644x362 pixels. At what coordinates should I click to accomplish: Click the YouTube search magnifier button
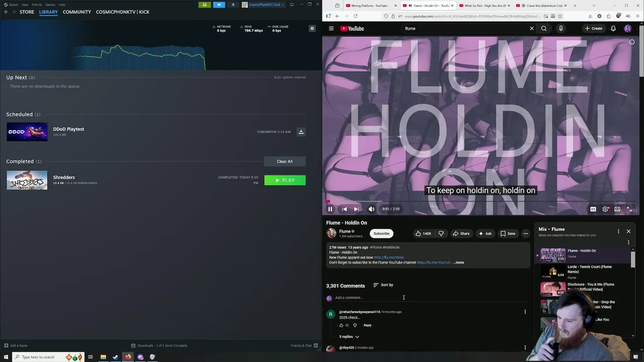(x=544, y=29)
